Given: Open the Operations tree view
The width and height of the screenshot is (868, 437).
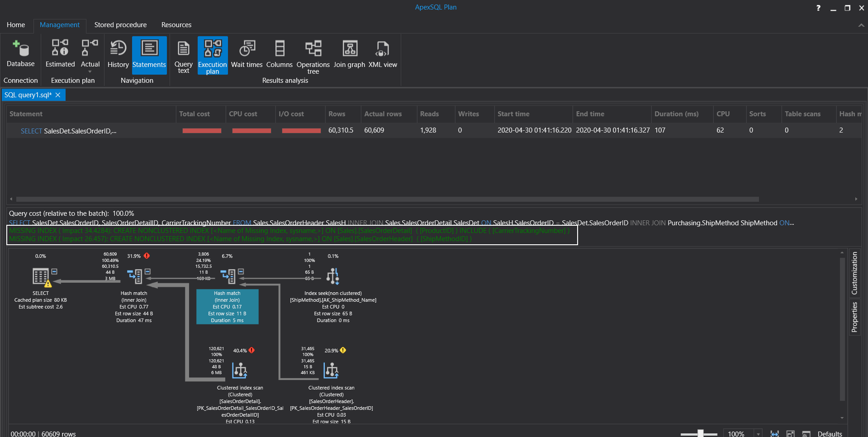Looking at the screenshot, I should (313, 54).
